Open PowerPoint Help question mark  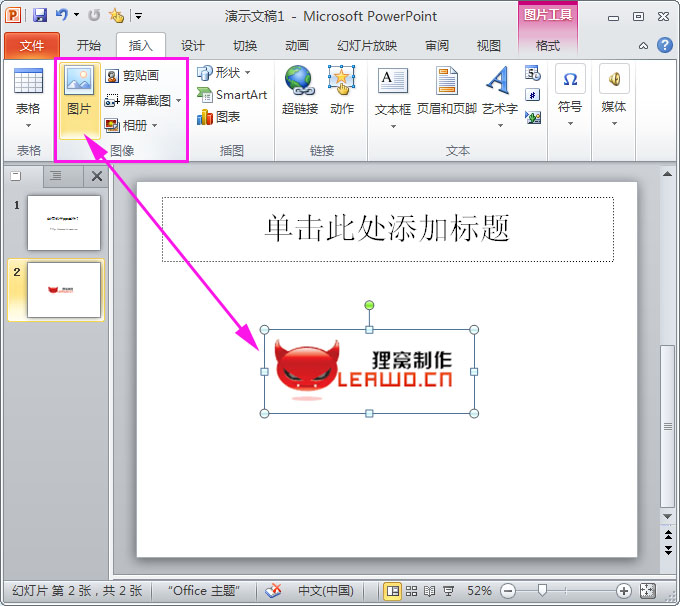coord(665,45)
